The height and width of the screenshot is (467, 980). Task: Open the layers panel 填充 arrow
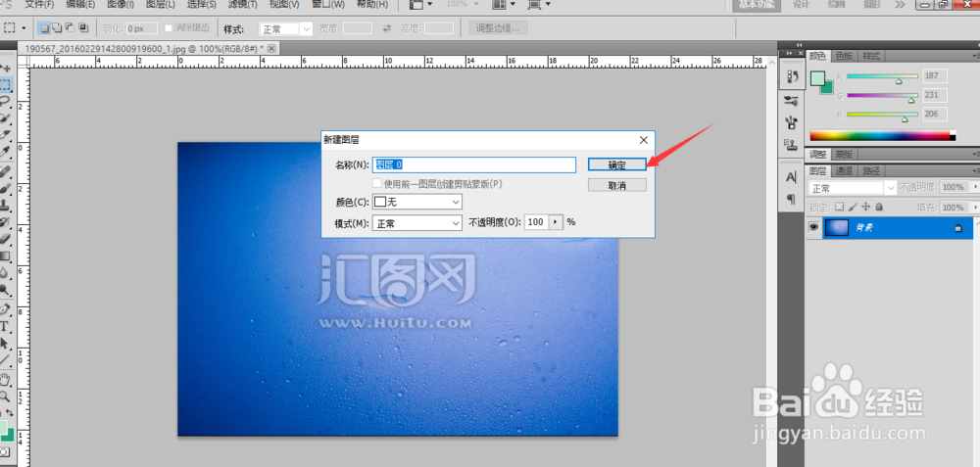(975, 208)
